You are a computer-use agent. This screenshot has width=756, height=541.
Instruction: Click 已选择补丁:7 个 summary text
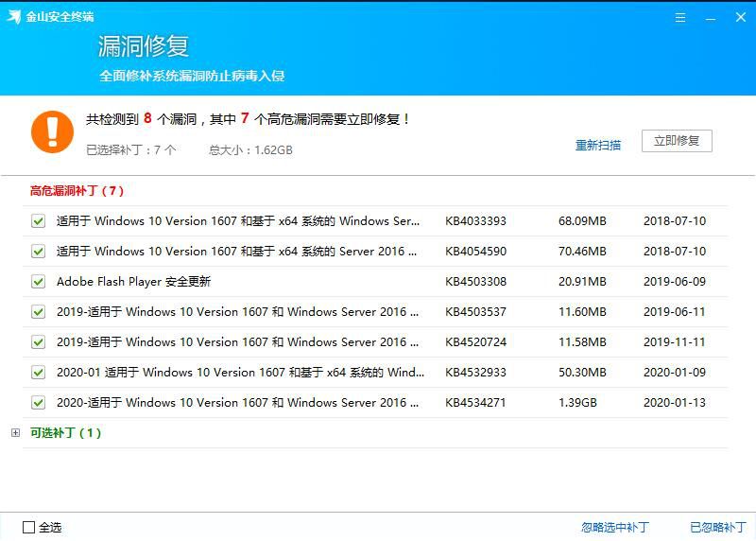pyautogui.click(x=130, y=150)
